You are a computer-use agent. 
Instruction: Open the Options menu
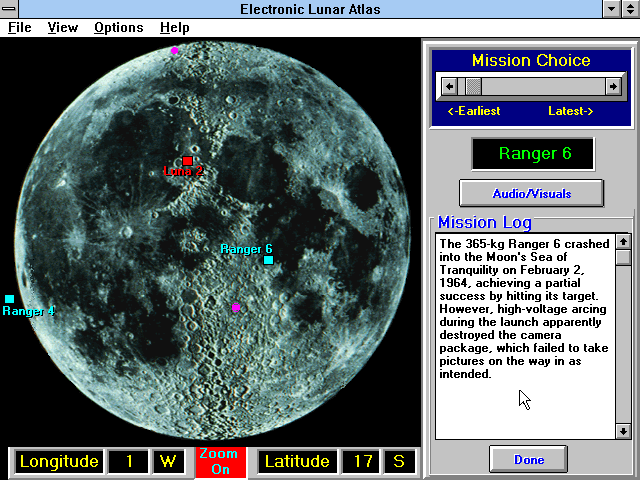(x=119, y=27)
